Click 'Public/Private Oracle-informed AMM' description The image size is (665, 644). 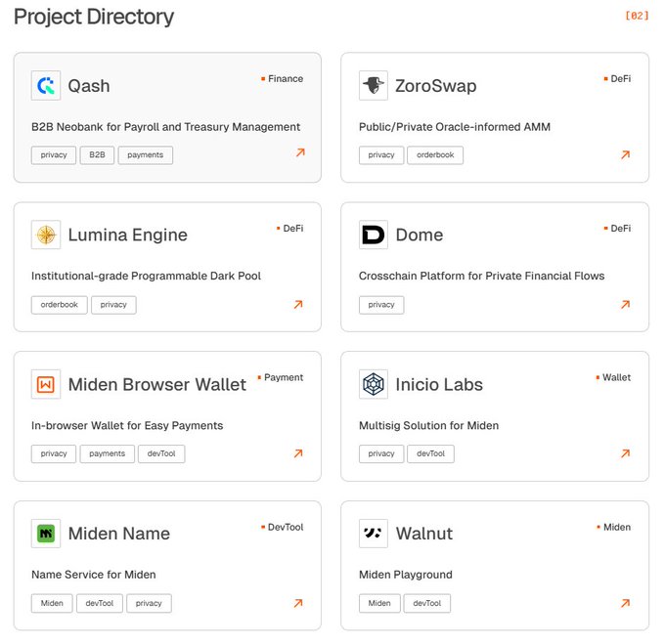pyautogui.click(x=455, y=127)
